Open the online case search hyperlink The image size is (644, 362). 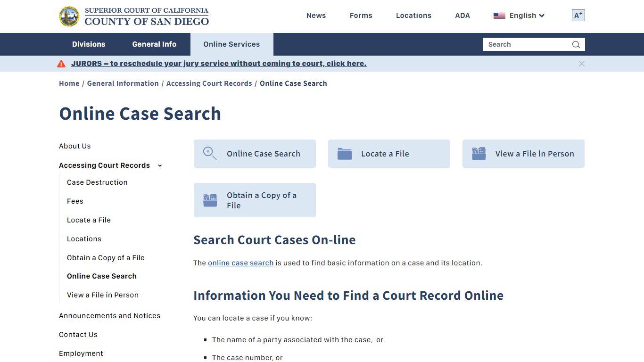click(240, 263)
